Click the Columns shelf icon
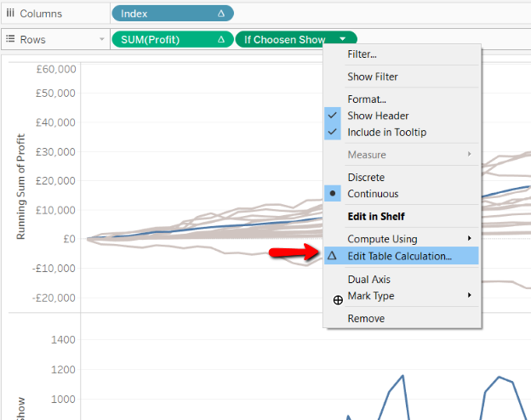This screenshot has height=420, width=531. [10, 14]
